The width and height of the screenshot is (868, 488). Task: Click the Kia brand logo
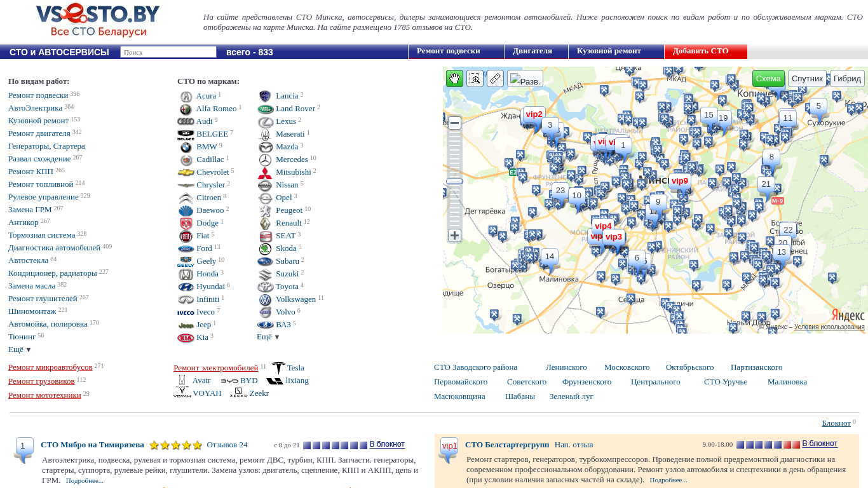[186, 338]
